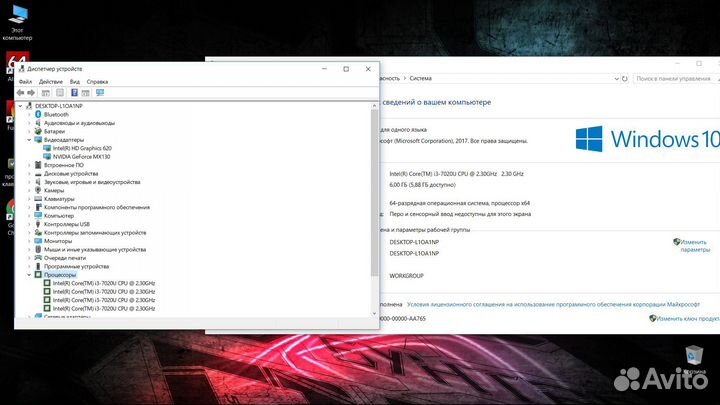
Task: Click the Перо и сенсорный ввод text
Action: point(460,214)
